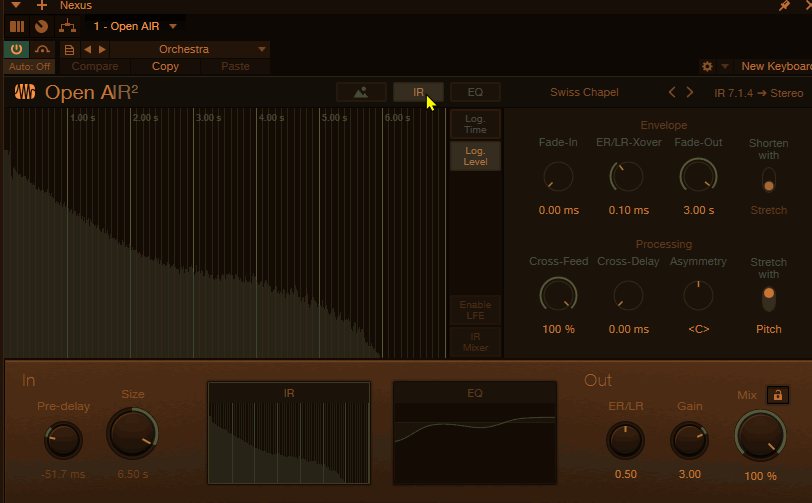The image size is (812, 503).
Task: Toggle the Log. Level display
Action: (x=475, y=156)
